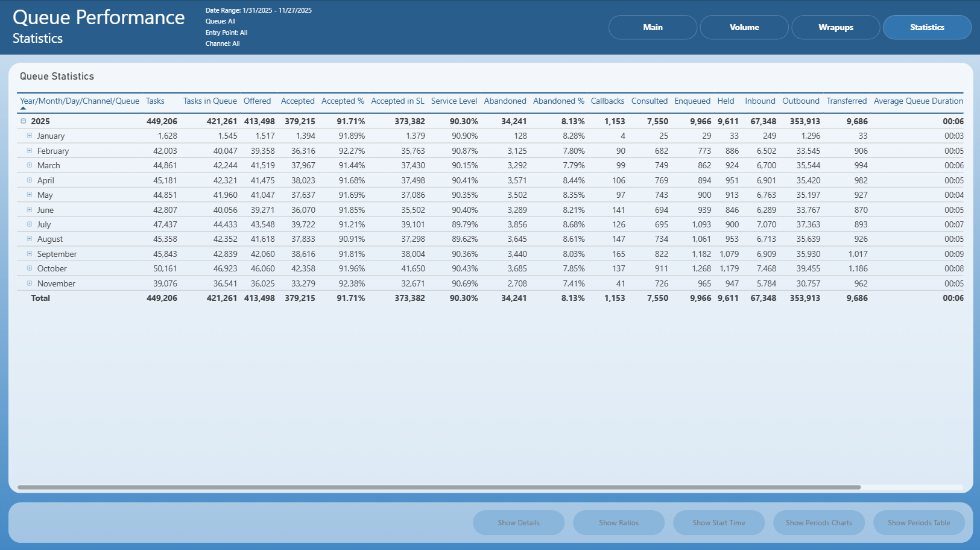Click the Show Ratios button

click(x=619, y=523)
